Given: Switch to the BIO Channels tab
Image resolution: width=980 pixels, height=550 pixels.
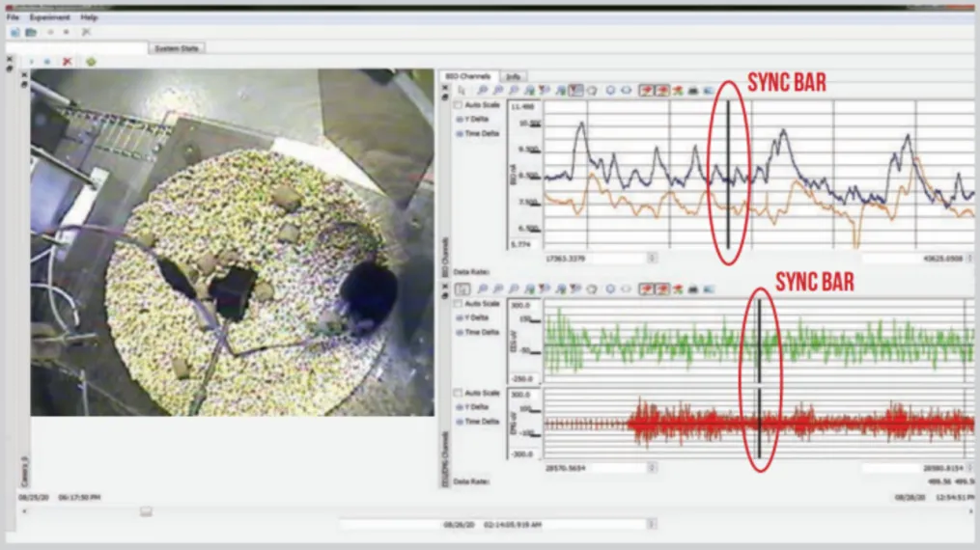Looking at the screenshot, I should pos(468,76).
